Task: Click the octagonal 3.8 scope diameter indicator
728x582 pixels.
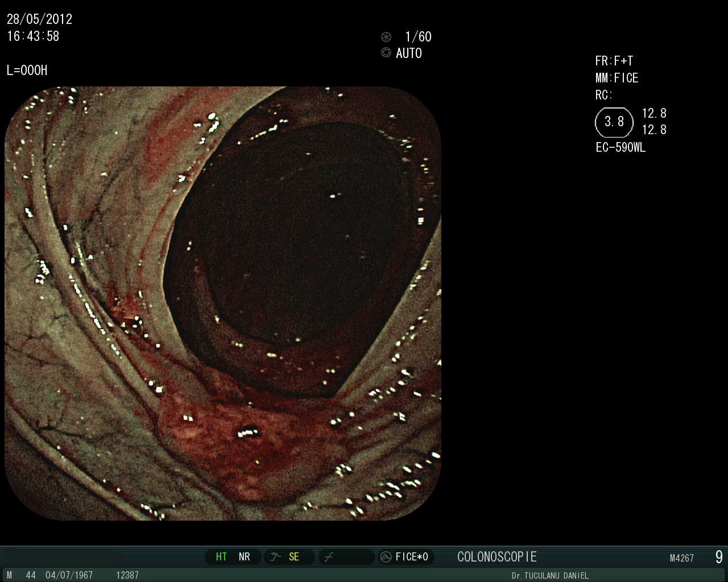Action: [x=614, y=122]
